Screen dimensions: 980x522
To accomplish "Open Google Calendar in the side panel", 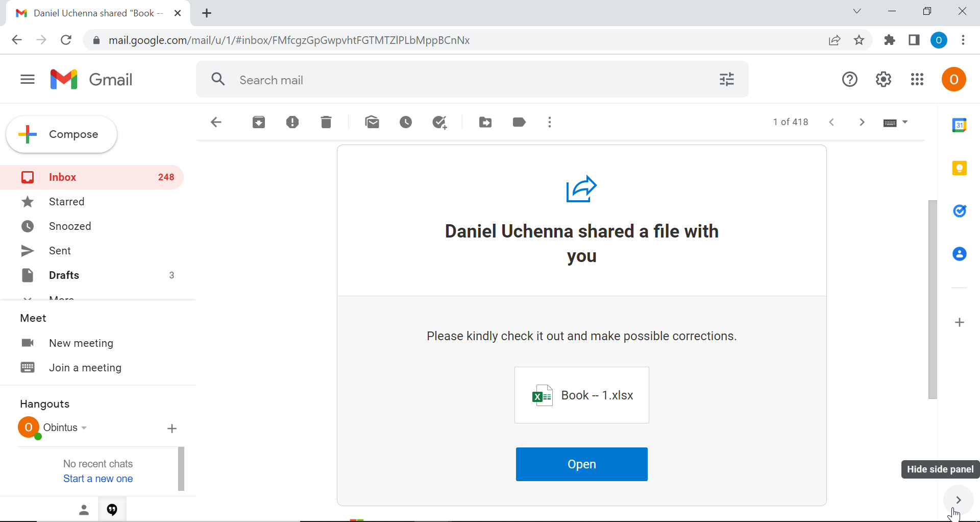I will click(960, 125).
